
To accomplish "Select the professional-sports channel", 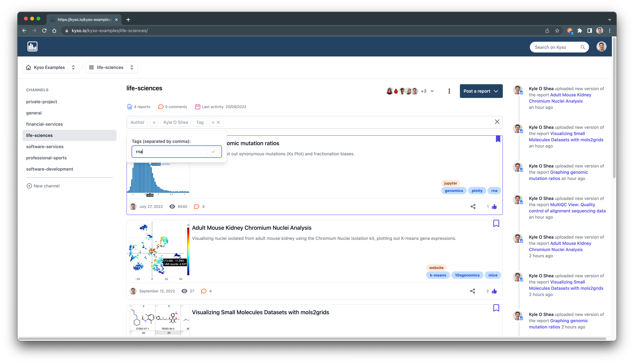I will coord(46,158).
